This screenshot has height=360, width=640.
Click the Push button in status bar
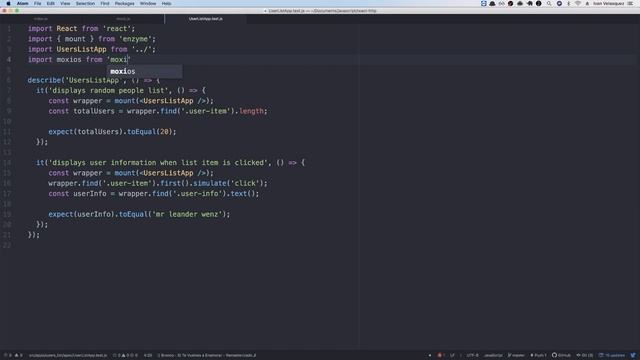pyautogui.click(x=538, y=355)
